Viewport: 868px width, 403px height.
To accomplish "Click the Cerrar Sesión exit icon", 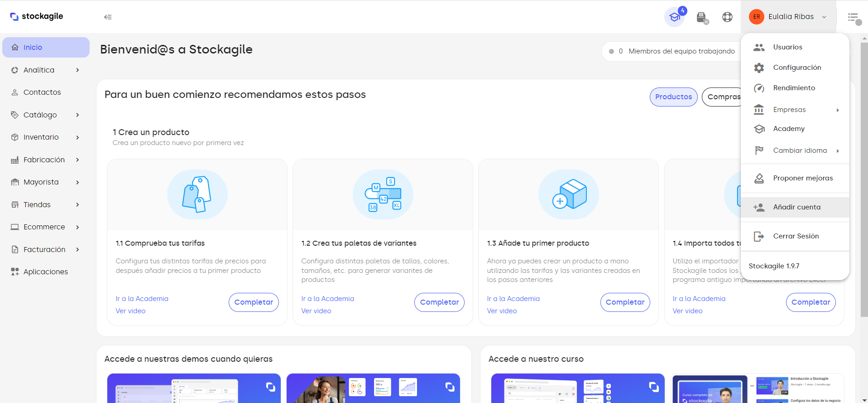I will pyautogui.click(x=759, y=236).
